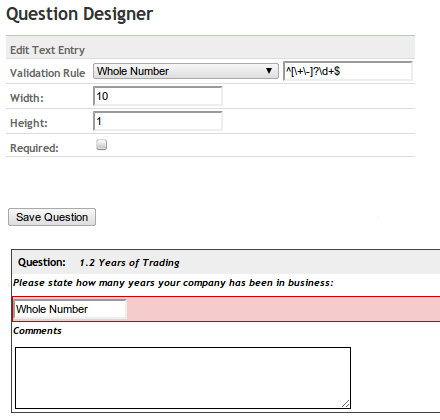Image resolution: width=440 pixels, height=420 pixels.
Task: Click the Question Designer heading
Action: (80, 14)
